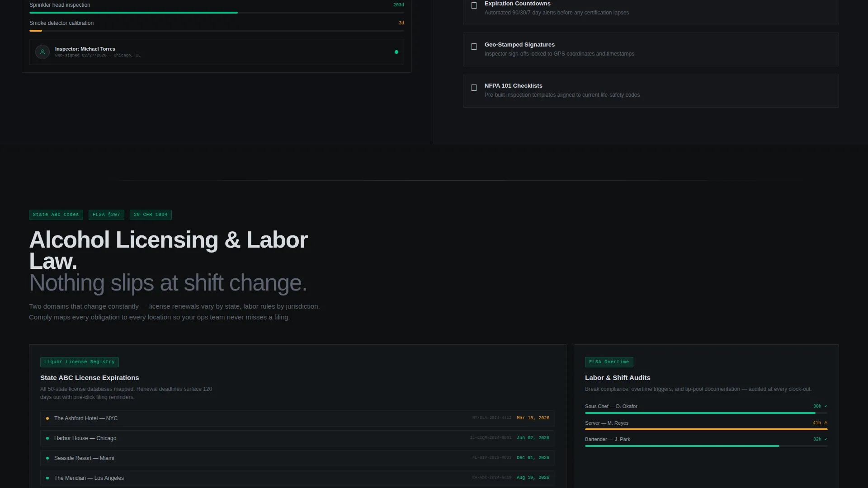
Task: Click the Smoke detector calibration progress bar
Action: (217, 31)
